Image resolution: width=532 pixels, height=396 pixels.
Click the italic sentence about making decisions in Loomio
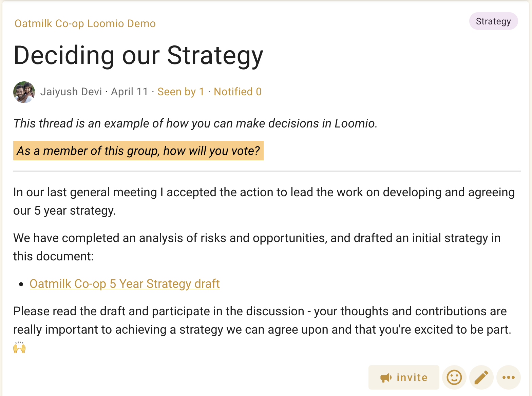pyautogui.click(x=195, y=123)
